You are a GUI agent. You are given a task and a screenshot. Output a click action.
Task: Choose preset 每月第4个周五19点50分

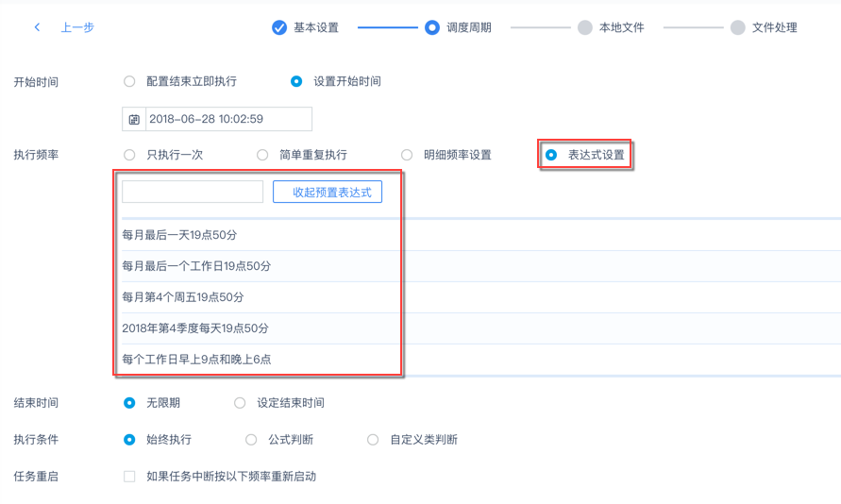pos(183,297)
